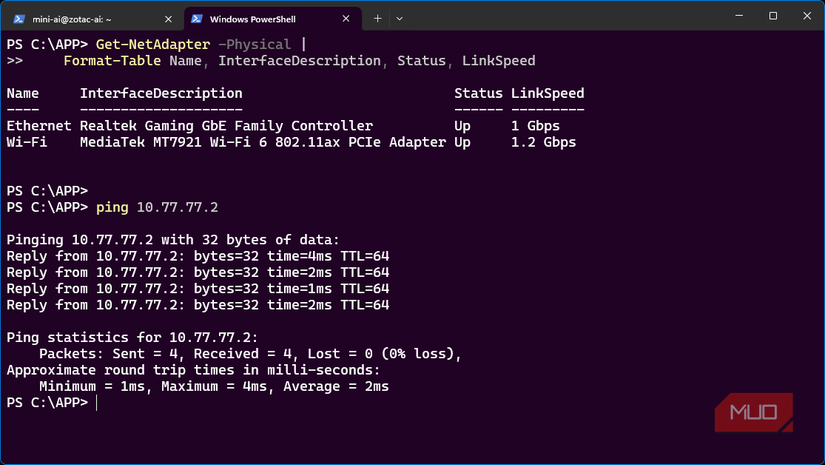Click the Packets Sent = 4 line

pos(250,353)
